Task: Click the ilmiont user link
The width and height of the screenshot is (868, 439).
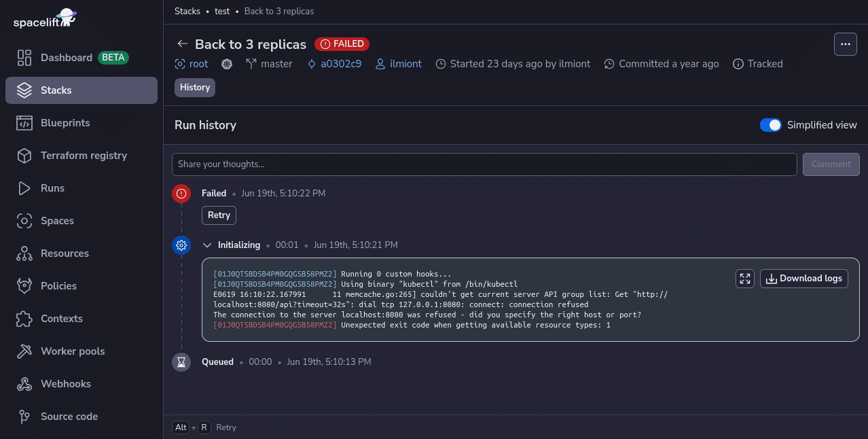Action: pyautogui.click(x=405, y=64)
